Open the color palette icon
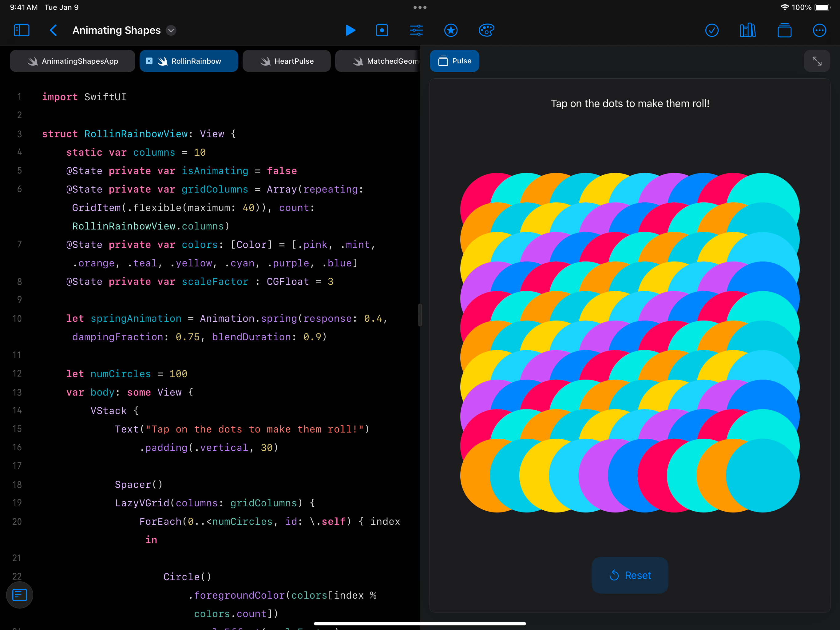The width and height of the screenshot is (840, 630). pyautogui.click(x=486, y=30)
